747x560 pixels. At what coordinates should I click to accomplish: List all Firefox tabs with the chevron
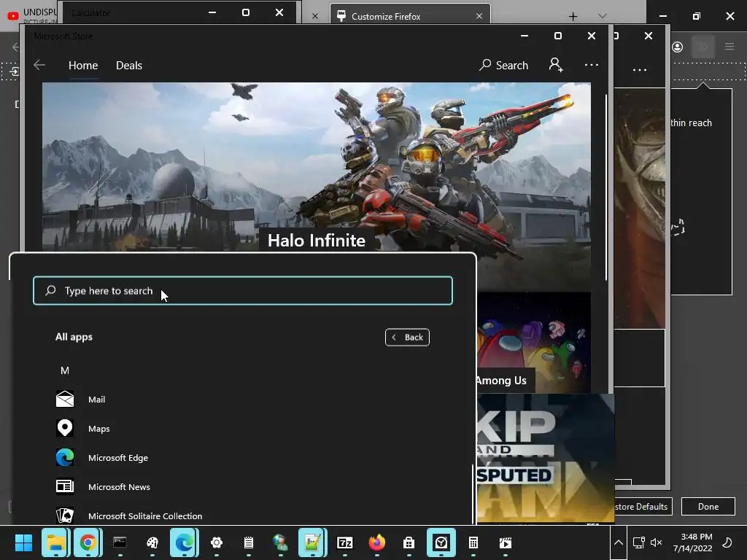pos(602,16)
